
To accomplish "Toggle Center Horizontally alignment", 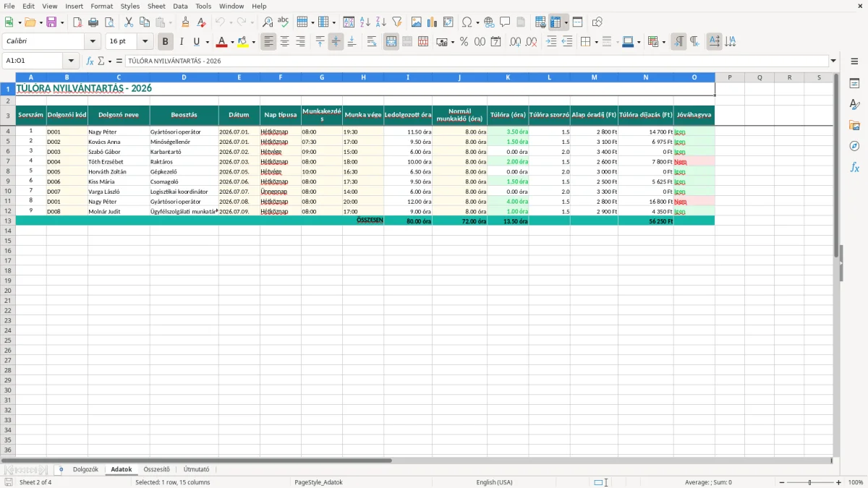I will tap(284, 42).
